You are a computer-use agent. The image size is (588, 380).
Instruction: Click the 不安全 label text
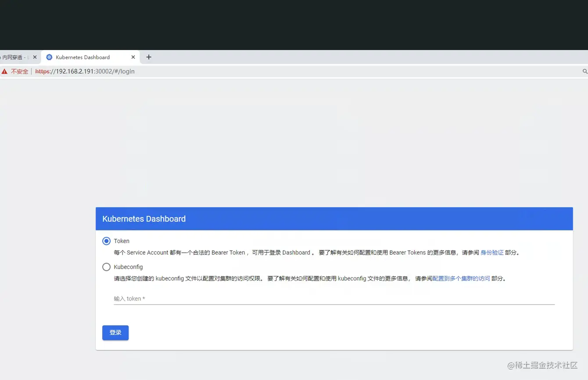(19, 71)
